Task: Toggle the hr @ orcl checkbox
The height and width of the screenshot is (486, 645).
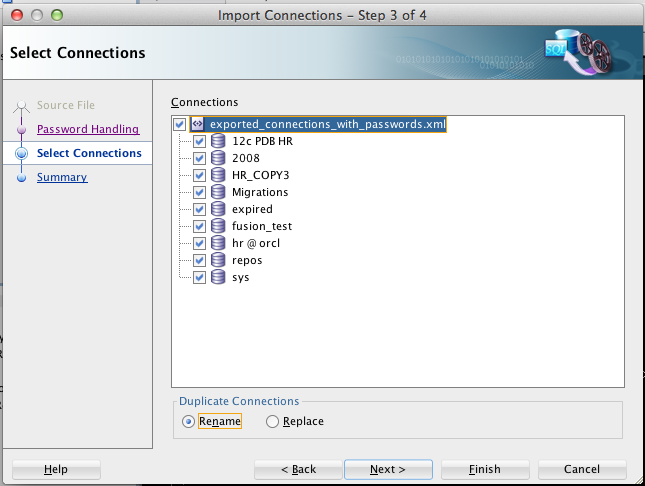Action: (200, 244)
